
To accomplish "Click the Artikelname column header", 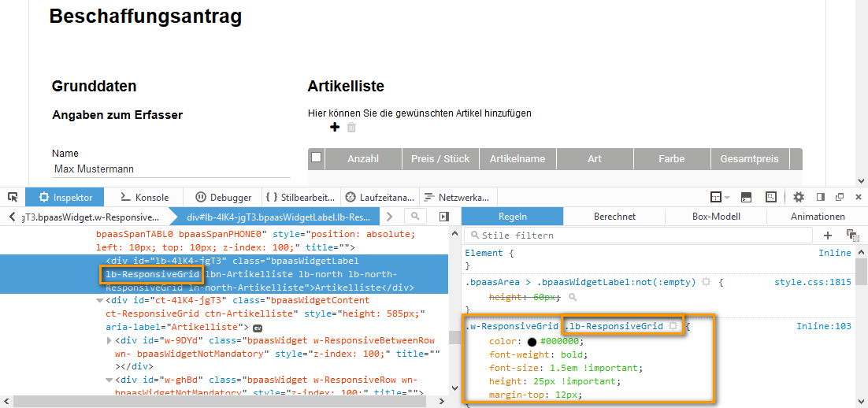I will (517, 159).
